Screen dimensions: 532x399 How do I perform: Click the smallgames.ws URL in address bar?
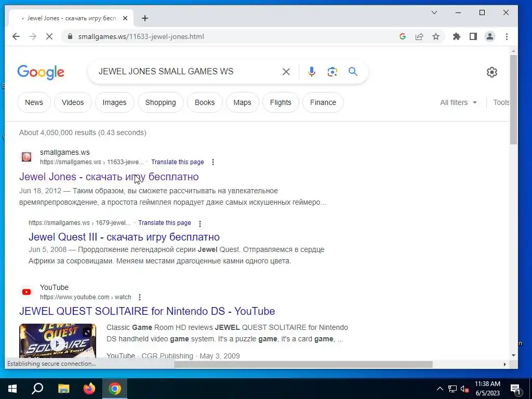pos(141,37)
